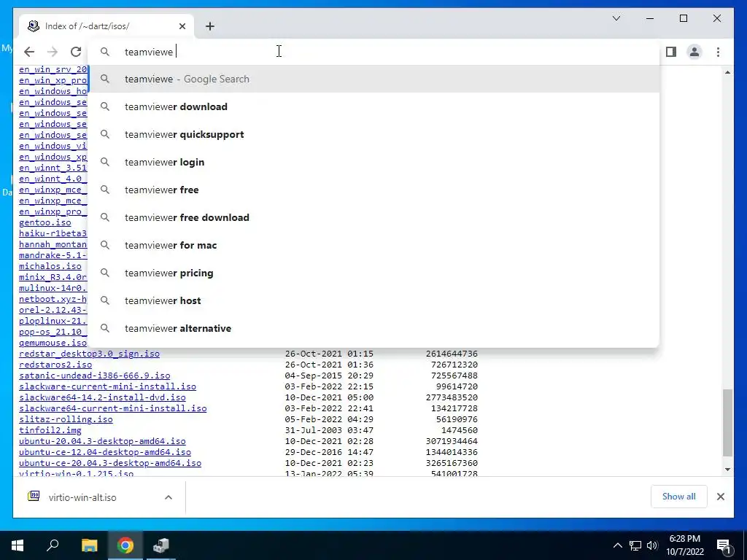The height and width of the screenshot is (560, 747).
Task: Click the ISO file icon in downloads bar
Action: [x=34, y=497]
